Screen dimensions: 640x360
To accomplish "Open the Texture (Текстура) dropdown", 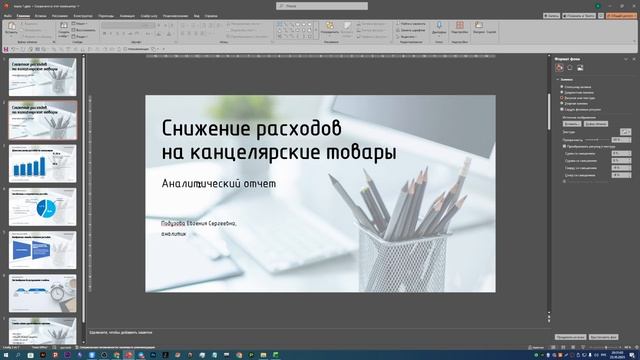I will [625, 132].
